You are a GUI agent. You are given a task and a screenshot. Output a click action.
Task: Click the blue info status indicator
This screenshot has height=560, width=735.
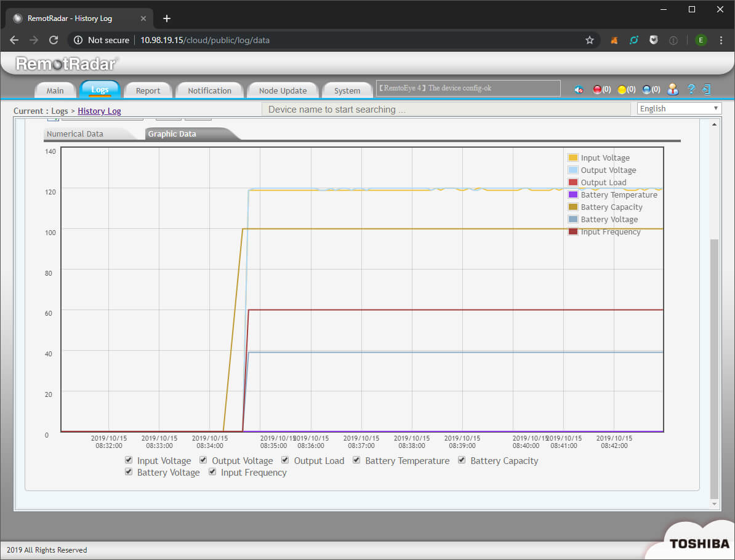click(x=646, y=90)
